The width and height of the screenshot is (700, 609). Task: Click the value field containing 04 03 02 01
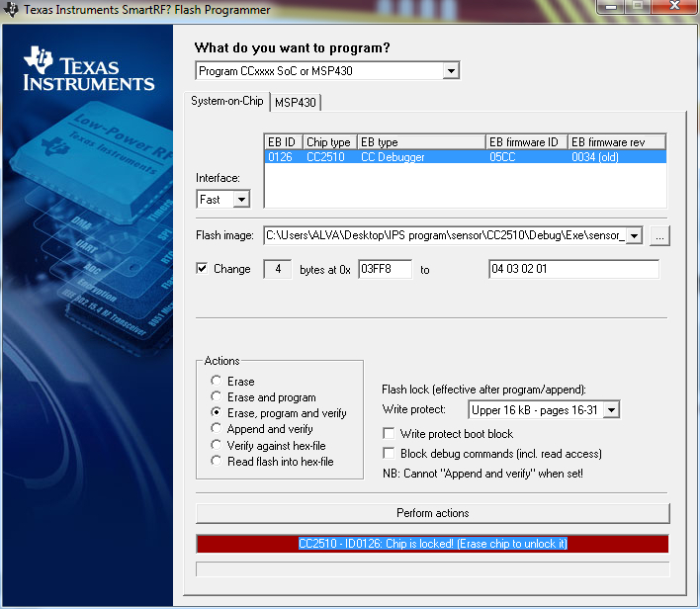[x=573, y=269]
